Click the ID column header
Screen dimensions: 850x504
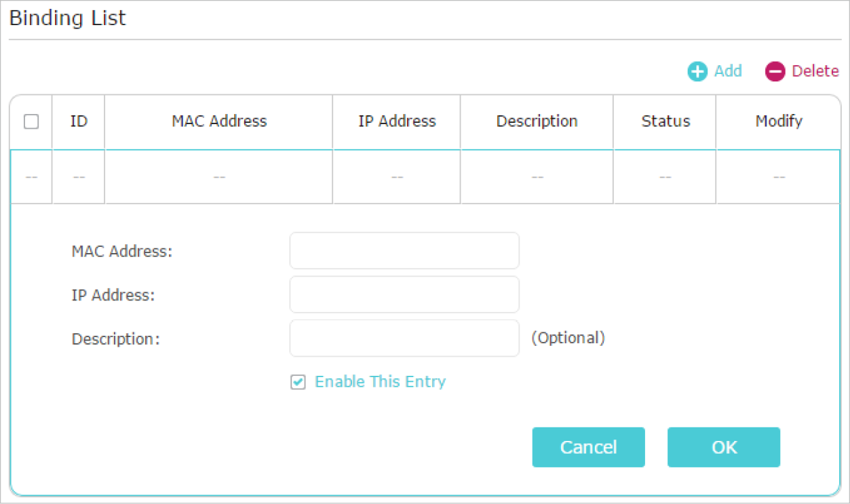[x=79, y=121]
